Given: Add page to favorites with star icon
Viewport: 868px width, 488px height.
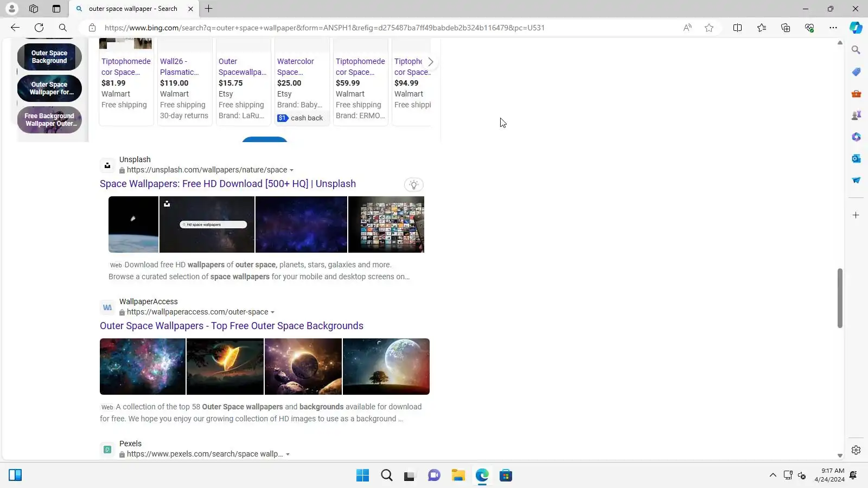Looking at the screenshot, I should [x=709, y=28].
